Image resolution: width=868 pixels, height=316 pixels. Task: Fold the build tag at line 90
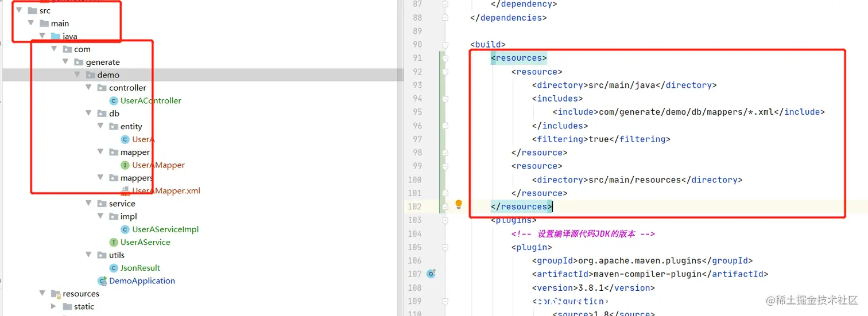[x=444, y=44]
